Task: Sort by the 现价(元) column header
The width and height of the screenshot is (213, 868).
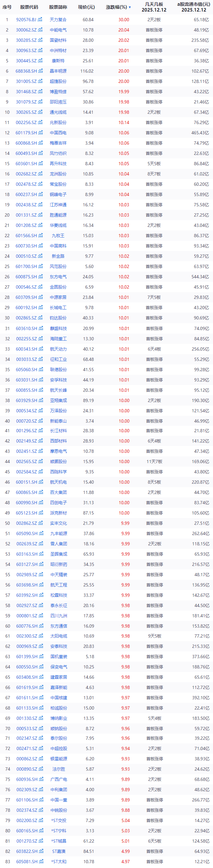Action: pos(86,7)
